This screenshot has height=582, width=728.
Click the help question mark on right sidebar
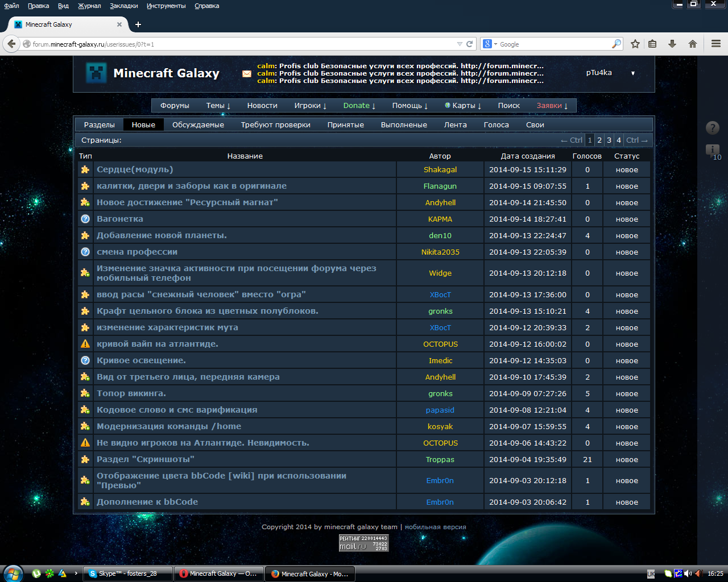(713, 128)
